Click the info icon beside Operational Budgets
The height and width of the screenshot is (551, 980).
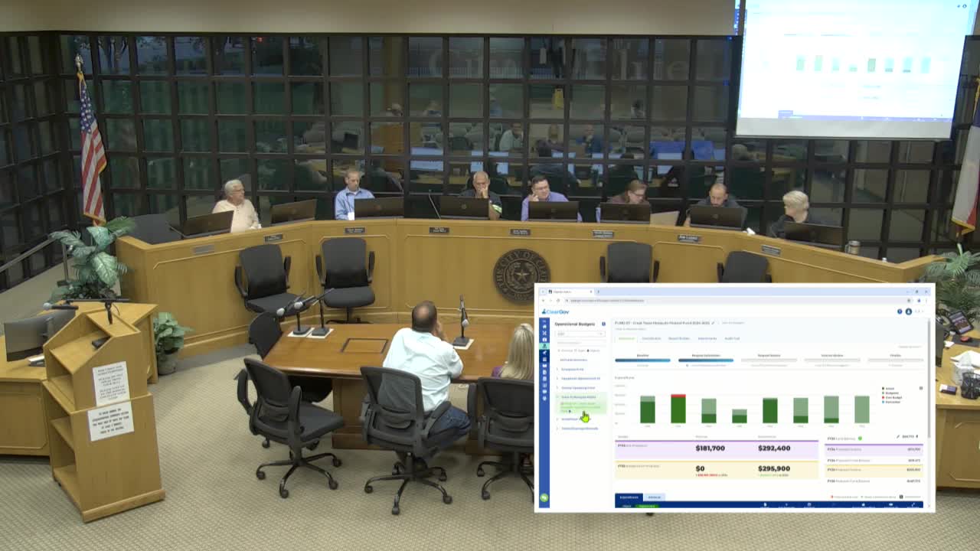603,324
